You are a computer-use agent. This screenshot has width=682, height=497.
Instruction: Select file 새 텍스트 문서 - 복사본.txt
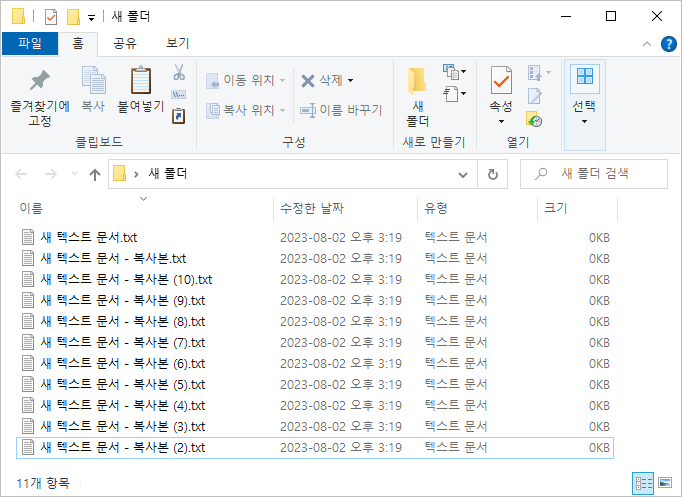[x=315, y=259]
